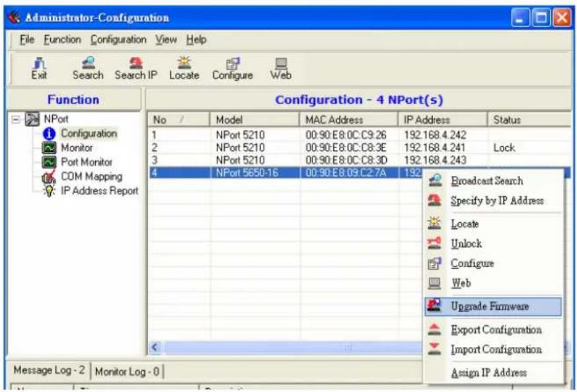Select IP Address Report tree item
Viewport: 577px width, 392px height.
100,190
